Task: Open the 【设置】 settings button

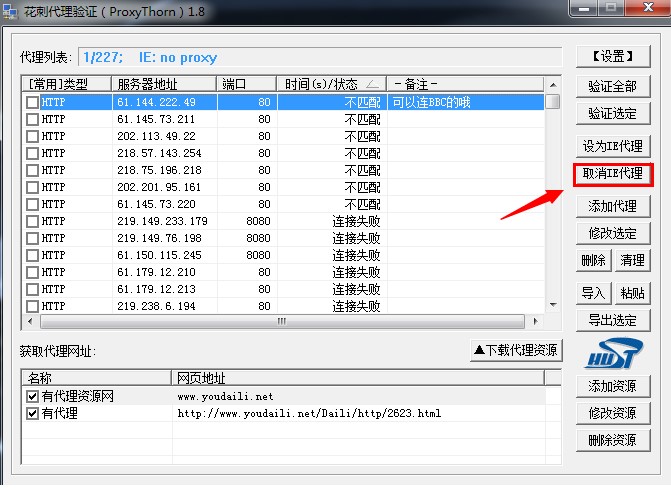Action: (613, 56)
